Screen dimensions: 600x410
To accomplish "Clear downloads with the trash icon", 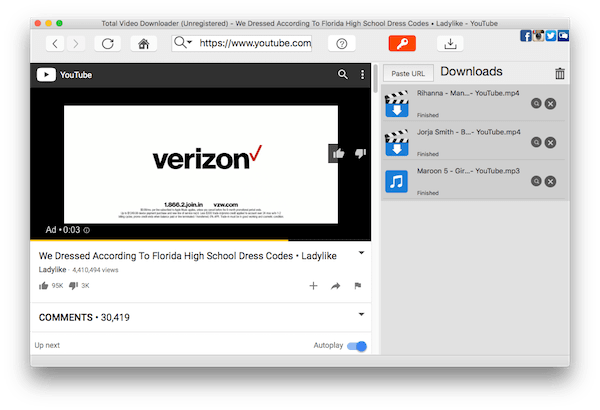I will pyautogui.click(x=559, y=73).
